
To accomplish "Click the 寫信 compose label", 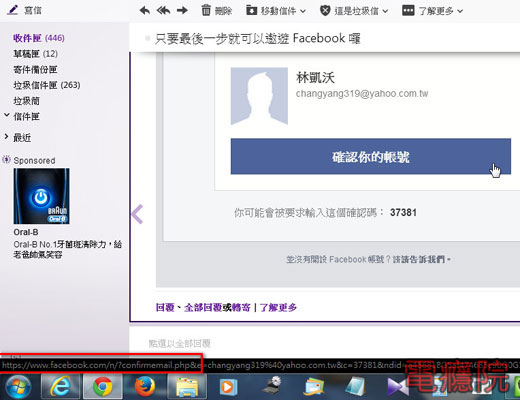I will 33,10.
